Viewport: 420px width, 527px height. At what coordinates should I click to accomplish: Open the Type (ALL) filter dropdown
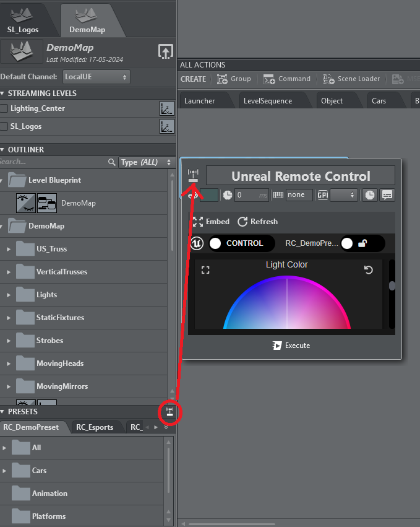coord(146,162)
